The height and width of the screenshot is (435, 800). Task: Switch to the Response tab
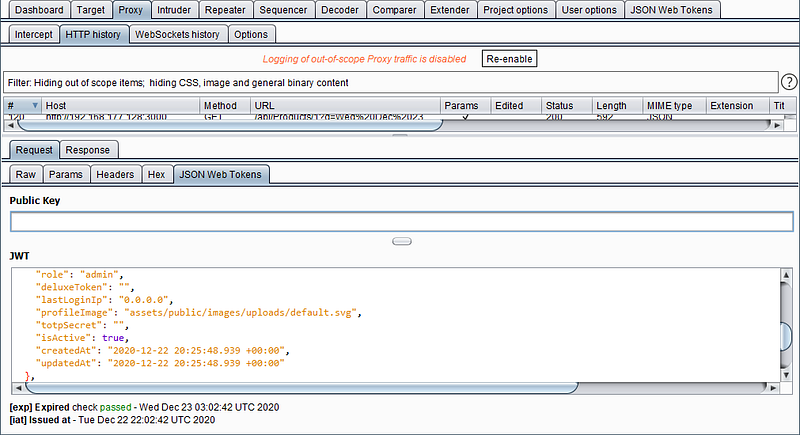coord(88,150)
